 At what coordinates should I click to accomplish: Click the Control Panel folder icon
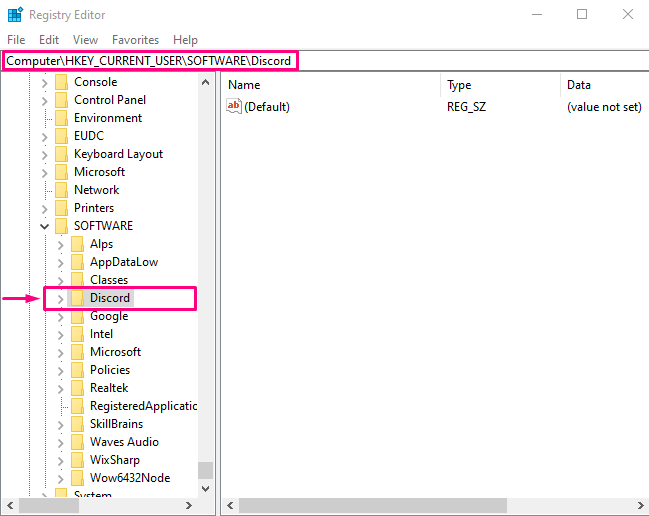(x=62, y=100)
